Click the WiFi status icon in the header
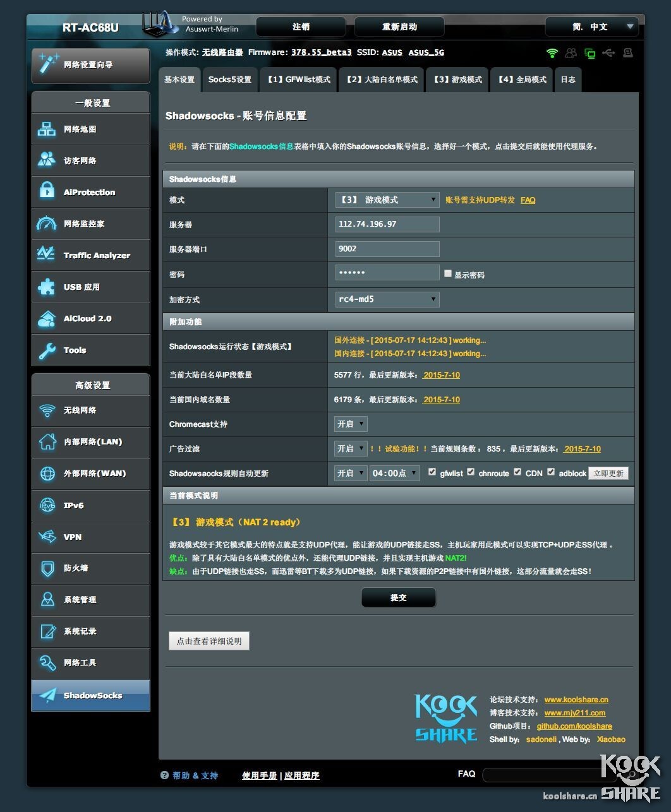 [552, 53]
